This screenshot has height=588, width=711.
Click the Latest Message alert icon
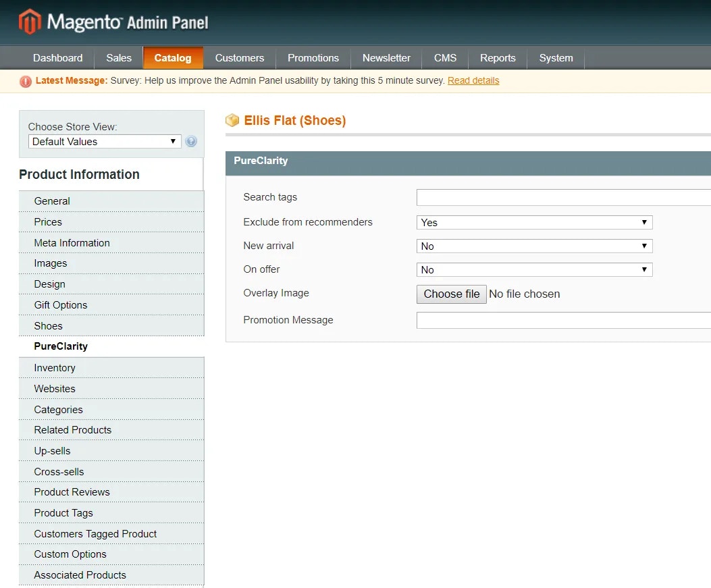coord(26,81)
